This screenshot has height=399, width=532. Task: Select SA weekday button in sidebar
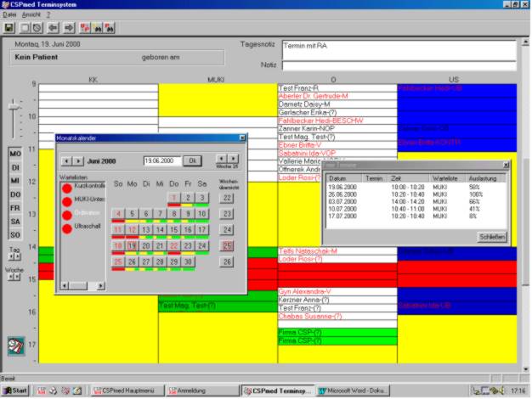click(x=15, y=222)
